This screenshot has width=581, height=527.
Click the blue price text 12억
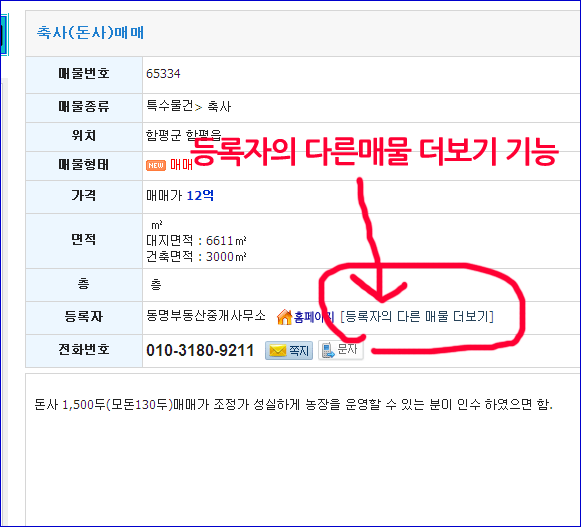pyautogui.click(x=200, y=195)
